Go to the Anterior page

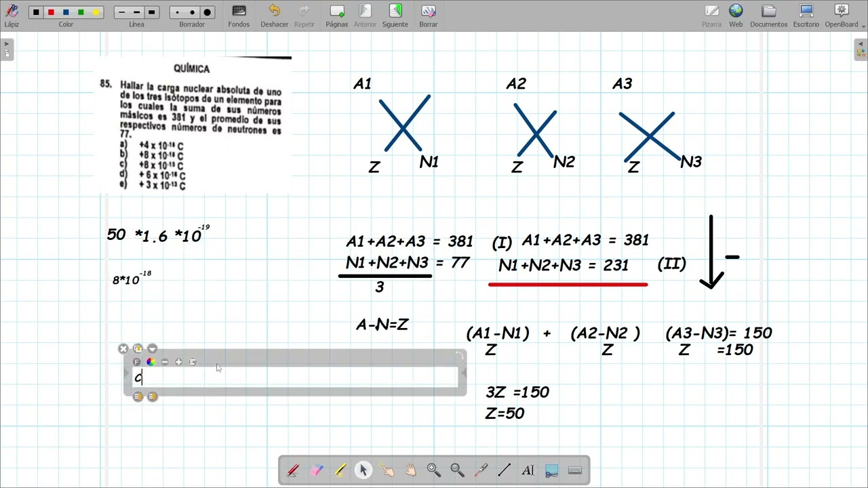click(x=365, y=16)
